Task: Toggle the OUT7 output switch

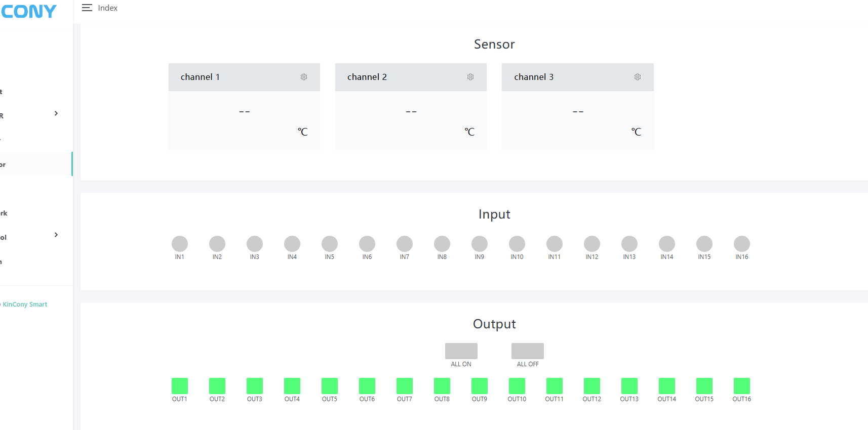Action: [405, 386]
